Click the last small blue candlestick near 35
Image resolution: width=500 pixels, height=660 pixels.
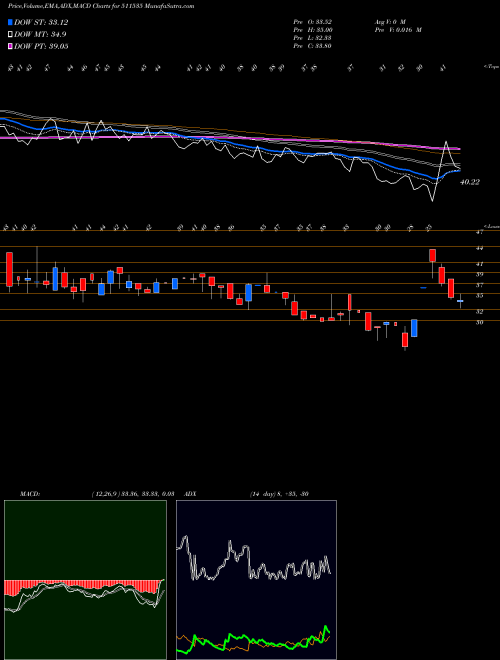tap(460, 301)
